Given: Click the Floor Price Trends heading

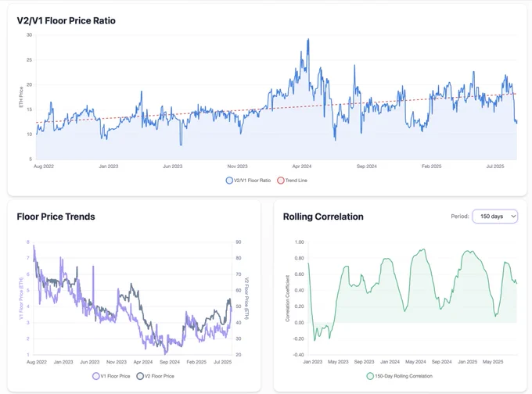Looking at the screenshot, I should (56, 217).
